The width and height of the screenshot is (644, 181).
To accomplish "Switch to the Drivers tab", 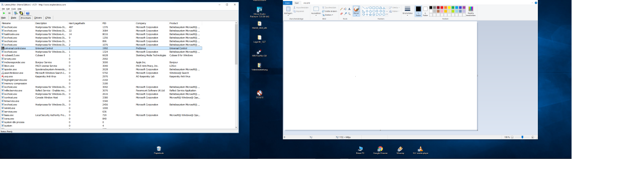I will pos(38,18).
